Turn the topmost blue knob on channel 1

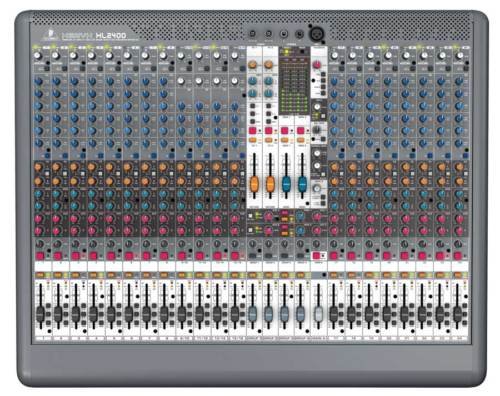point(39,81)
